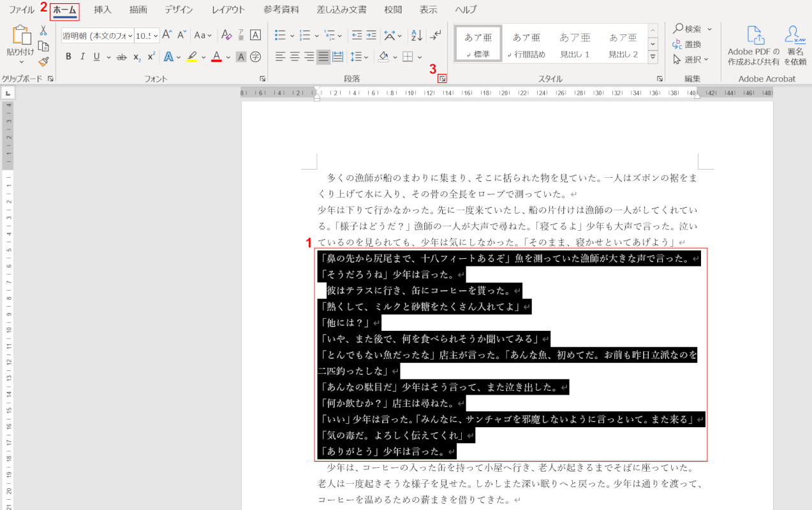The width and height of the screenshot is (812, 510).
Task: Apply the yellow text highlight color
Action: click(x=192, y=57)
